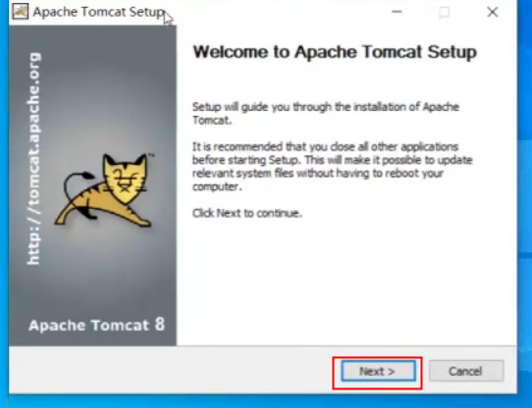Click the 'It is recommended' paragraph text

tap(332, 167)
